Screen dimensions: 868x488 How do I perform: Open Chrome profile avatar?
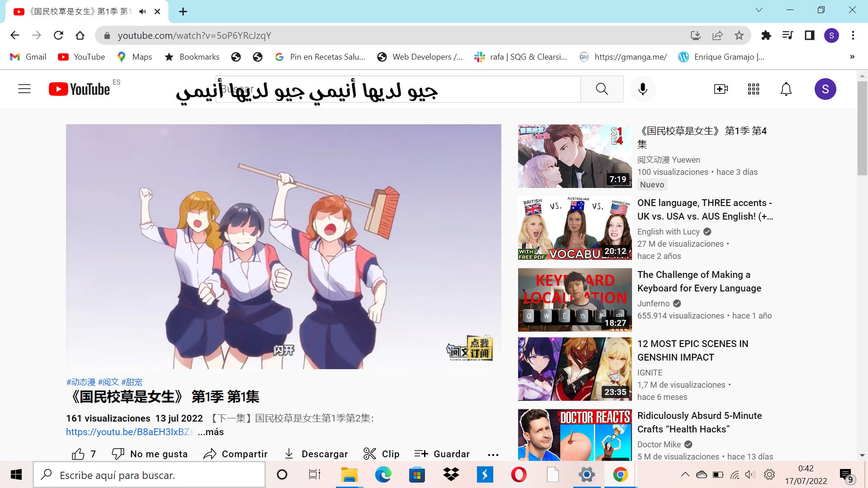pos(831,35)
